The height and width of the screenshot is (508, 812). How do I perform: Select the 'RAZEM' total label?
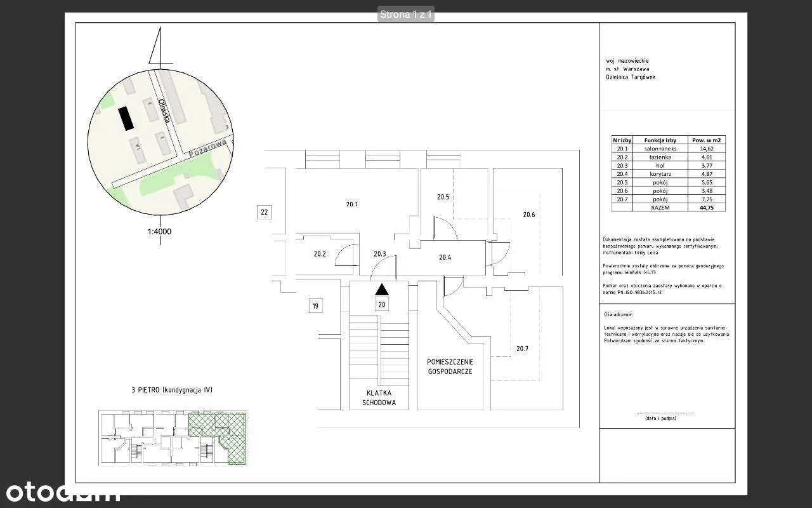660,207
